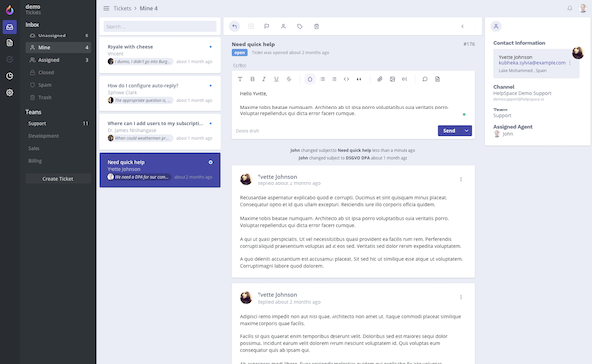Toggle strikethrough formatting in editor
Image resolution: width=592 pixels, height=364 pixels.
pos(289,79)
